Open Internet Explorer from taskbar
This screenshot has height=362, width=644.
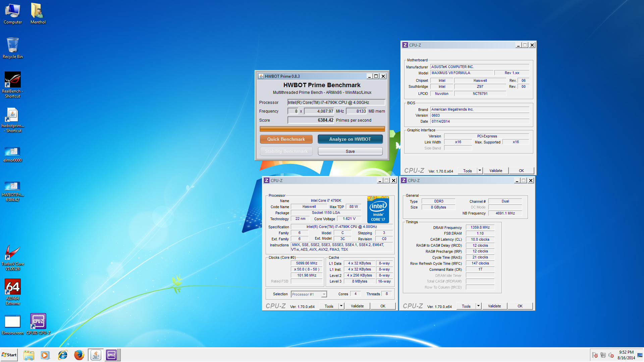(62, 355)
